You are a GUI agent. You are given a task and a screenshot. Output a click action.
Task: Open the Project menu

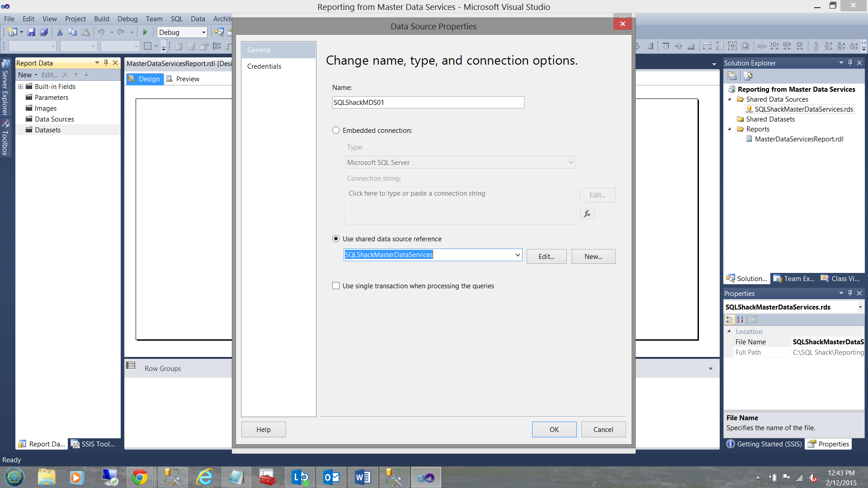(75, 19)
